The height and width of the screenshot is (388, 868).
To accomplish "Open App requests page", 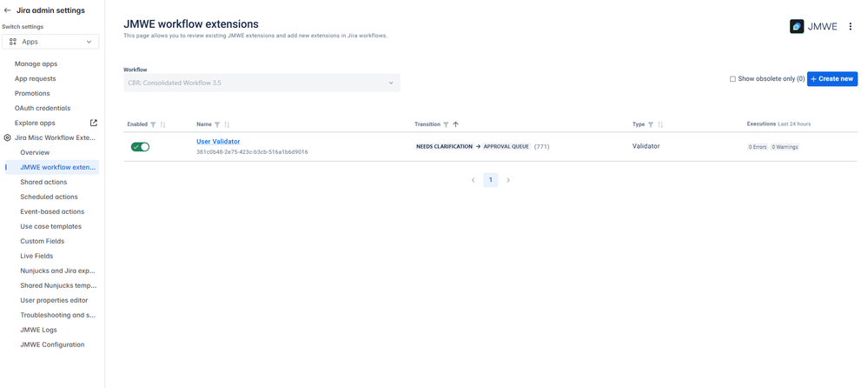I will pos(36,78).
